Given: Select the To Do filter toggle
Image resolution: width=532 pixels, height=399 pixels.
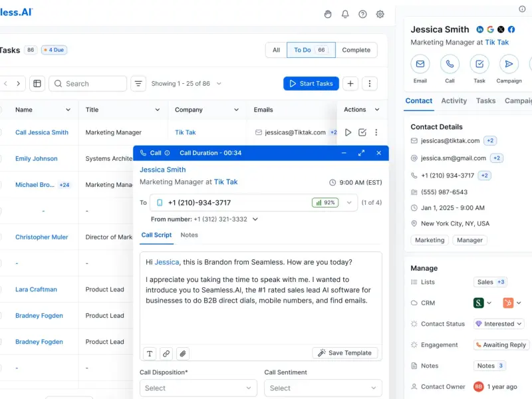Looking at the screenshot, I should tap(310, 50).
